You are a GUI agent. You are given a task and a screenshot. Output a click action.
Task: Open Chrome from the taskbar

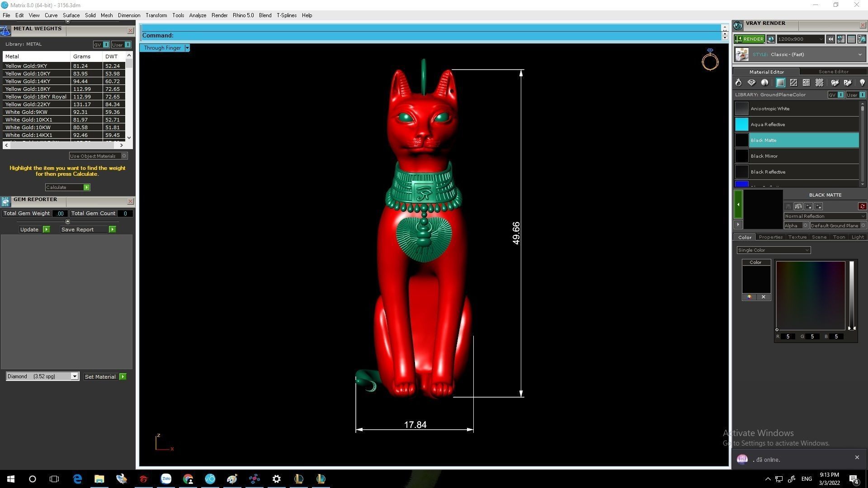pyautogui.click(x=188, y=479)
